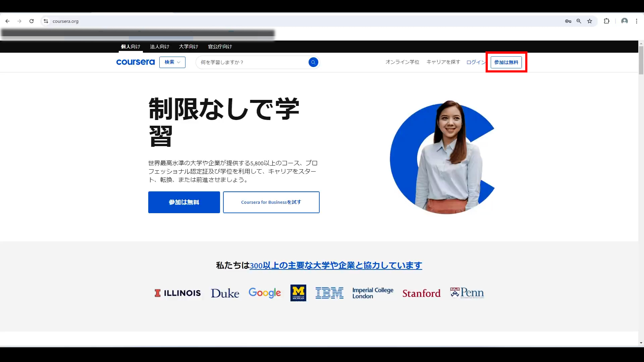
Task: Bookmark page with star icon
Action: pyautogui.click(x=590, y=21)
